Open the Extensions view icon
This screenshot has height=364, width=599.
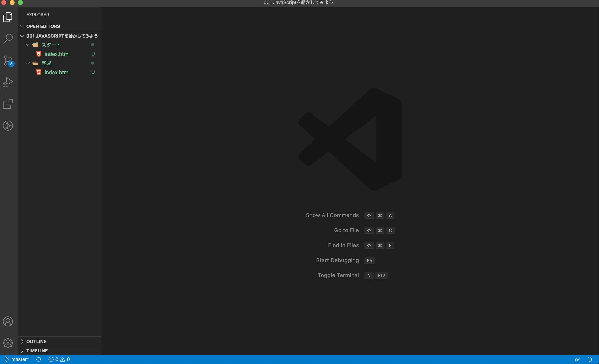[x=8, y=104]
